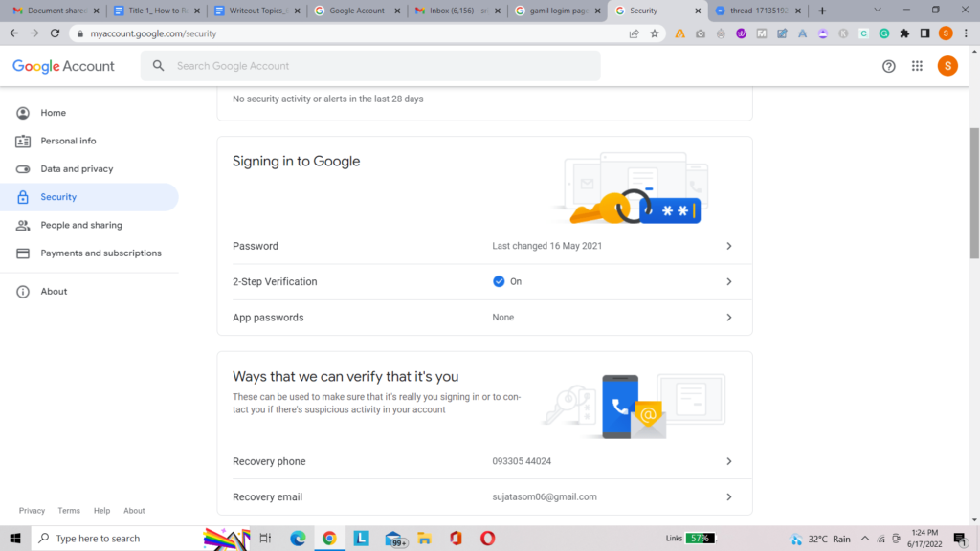Open the Google apps grid icon
Image resolution: width=980 pixels, height=551 pixels.
point(917,66)
